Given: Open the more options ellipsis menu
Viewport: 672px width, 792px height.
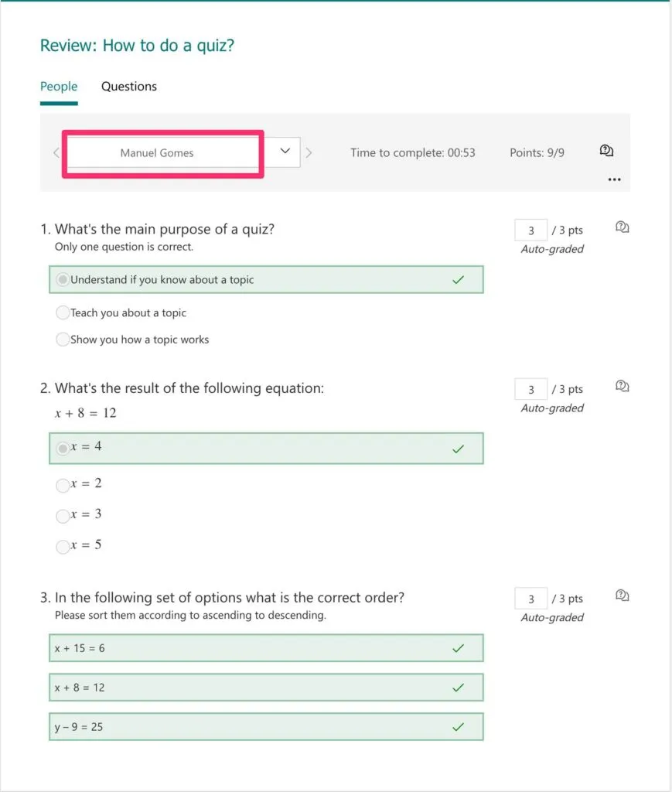Looking at the screenshot, I should (615, 179).
